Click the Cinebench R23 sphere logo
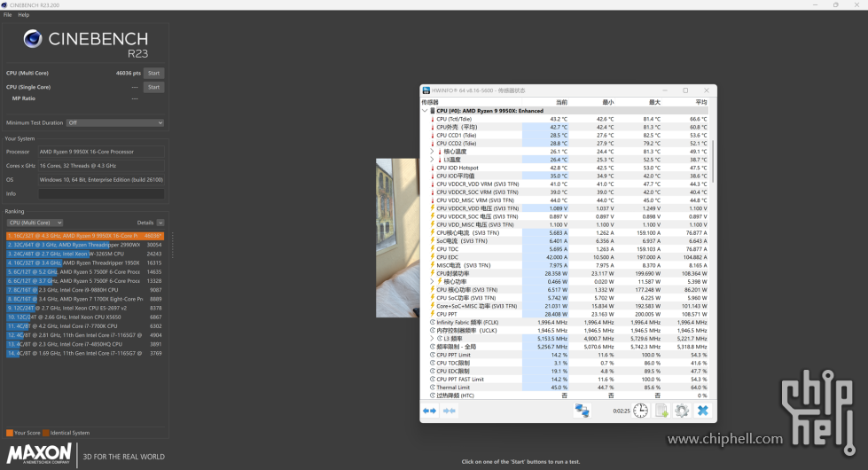This screenshot has height=470, width=868. [x=33, y=39]
